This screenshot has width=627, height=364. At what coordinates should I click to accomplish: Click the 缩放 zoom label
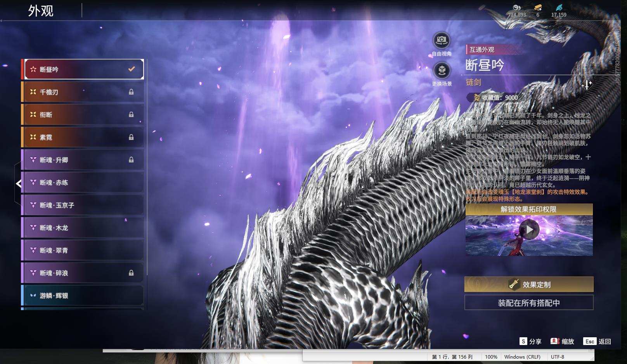[x=568, y=342]
